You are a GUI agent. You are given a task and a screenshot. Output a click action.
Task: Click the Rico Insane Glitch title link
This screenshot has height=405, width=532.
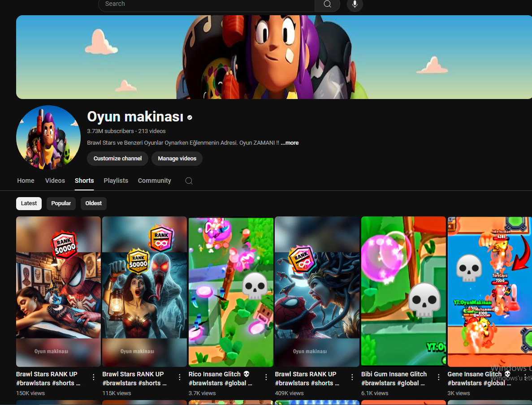[x=221, y=379]
